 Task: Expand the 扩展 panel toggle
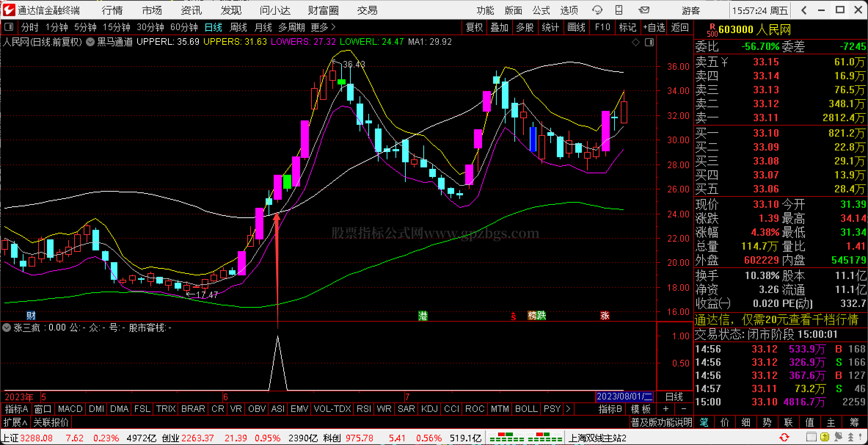15,422
